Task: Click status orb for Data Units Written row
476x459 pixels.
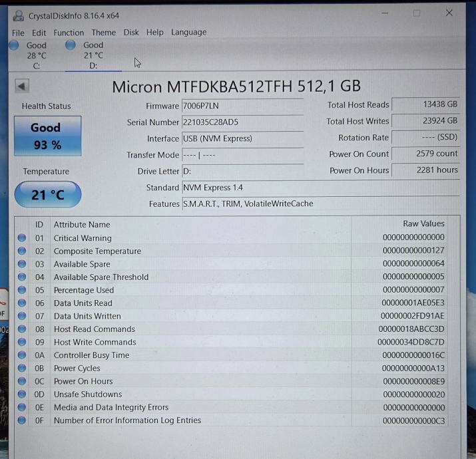Action: 21,316
